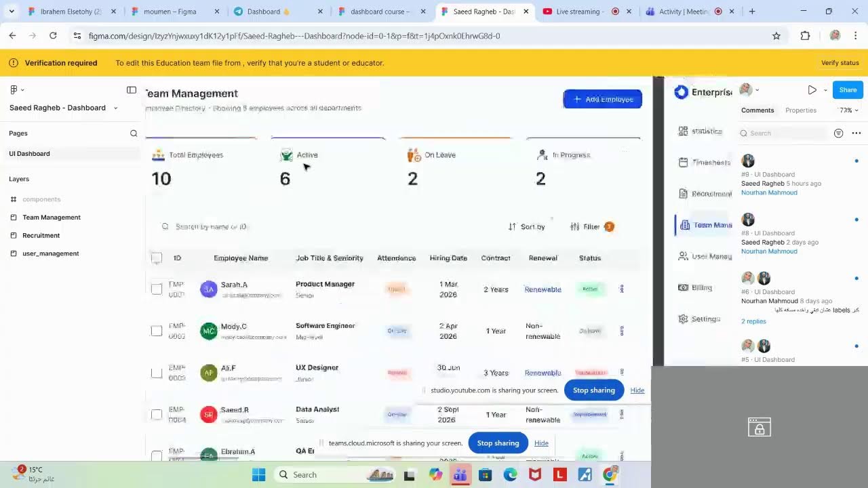Stop sharing for teams.cloud.microsoft
The height and width of the screenshot is (488, 868).
click(498, 443)
